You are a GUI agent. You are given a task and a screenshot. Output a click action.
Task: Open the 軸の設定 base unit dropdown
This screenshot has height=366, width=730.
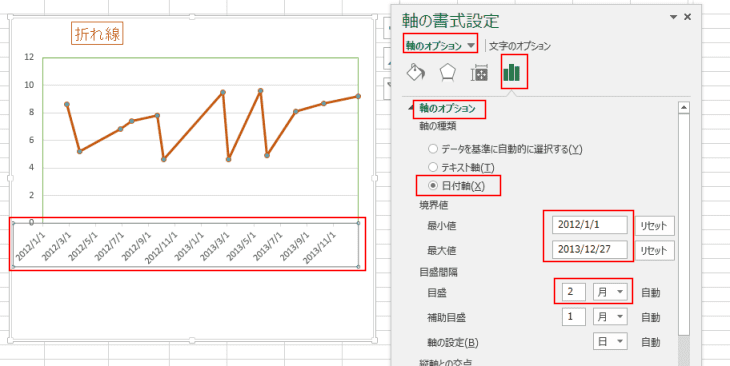[x=610, y=342]
